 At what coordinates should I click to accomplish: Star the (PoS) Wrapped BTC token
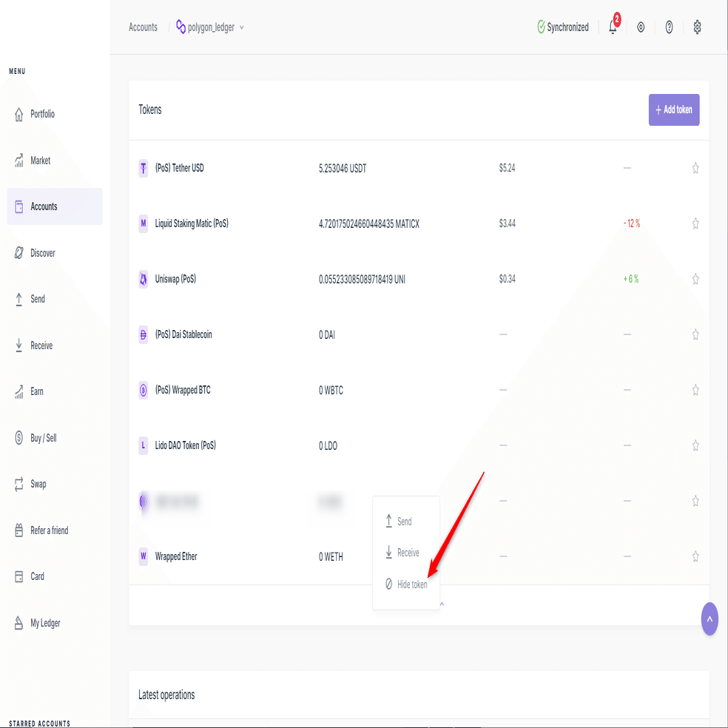click(695, 390)
